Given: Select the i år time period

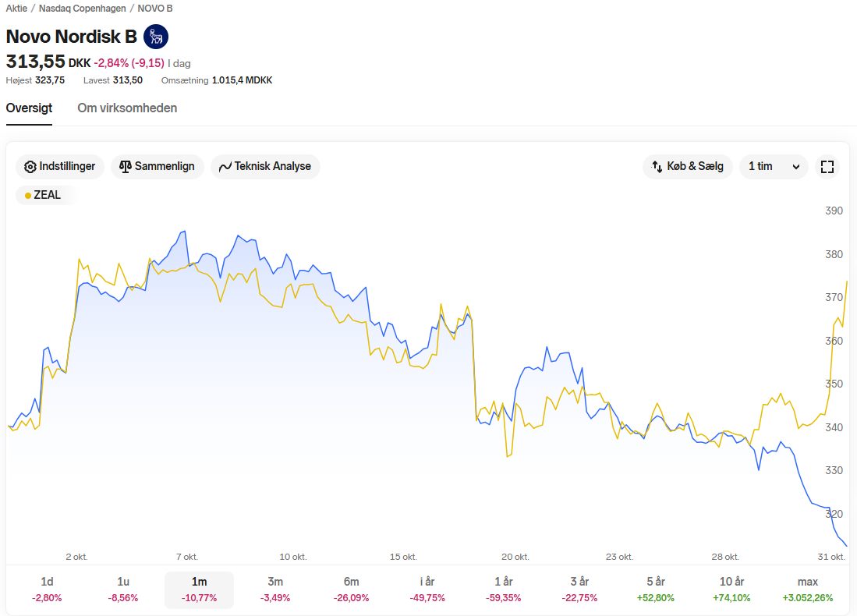Looking at the screenshot, I should [x=427, y=589].
